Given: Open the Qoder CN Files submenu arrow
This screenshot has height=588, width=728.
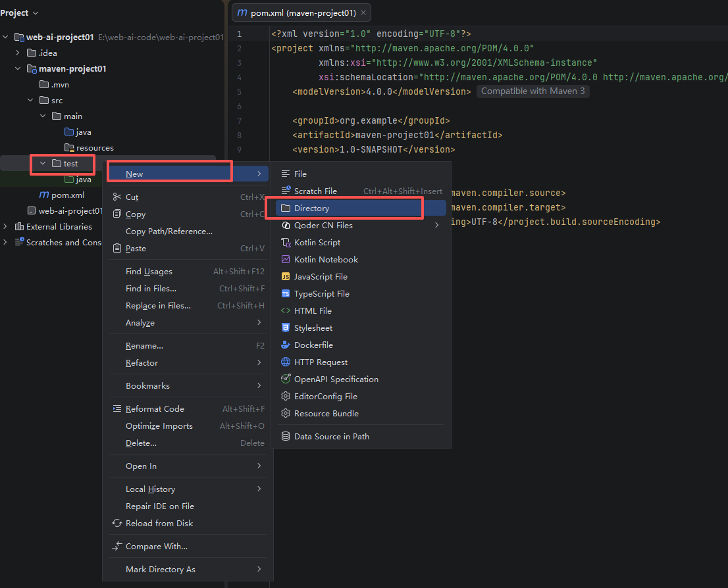Looking at the screenshot, I should (x=436, y=225).
